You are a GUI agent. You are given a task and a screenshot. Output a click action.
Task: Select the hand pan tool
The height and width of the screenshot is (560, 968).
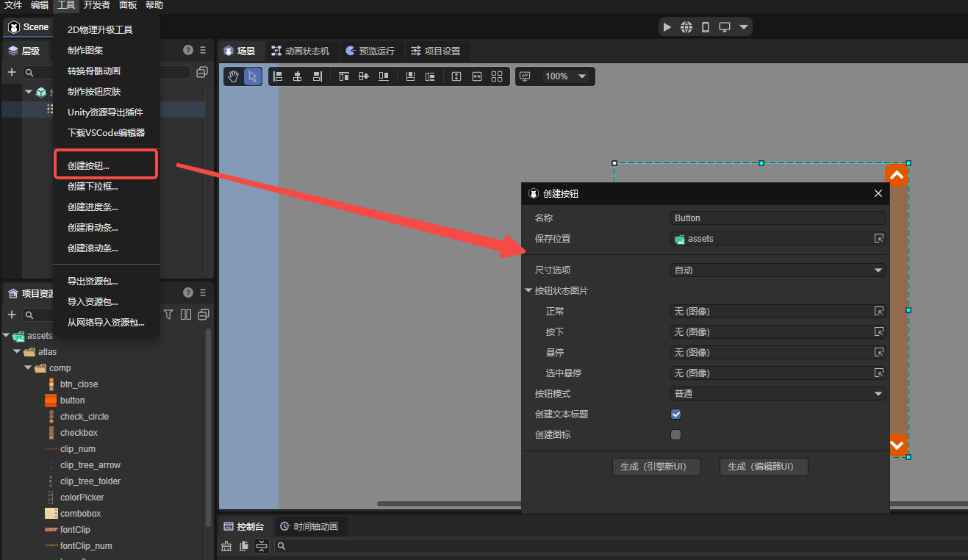(x=233, y=76)
